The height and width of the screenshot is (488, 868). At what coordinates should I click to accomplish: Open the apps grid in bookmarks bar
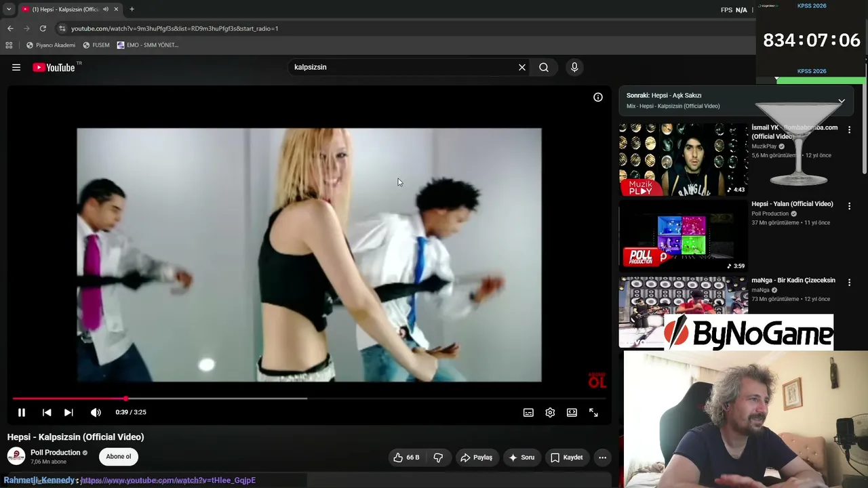(9, 45)
